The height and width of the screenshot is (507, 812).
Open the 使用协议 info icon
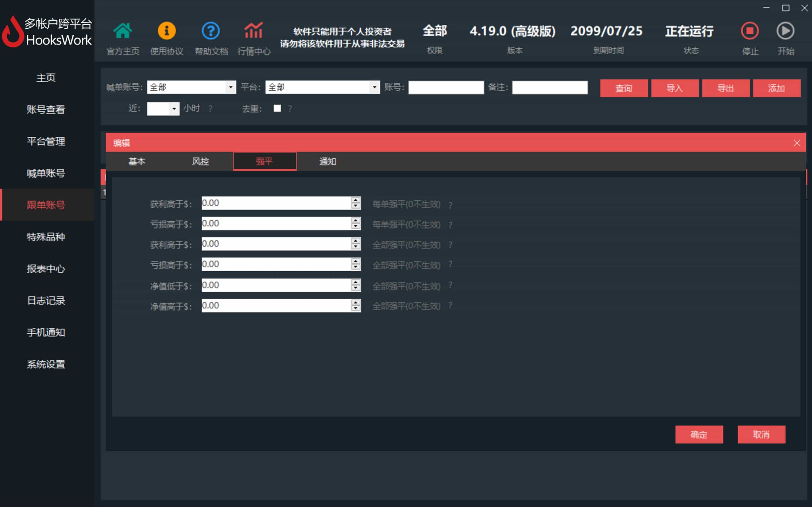click(167, 31)
